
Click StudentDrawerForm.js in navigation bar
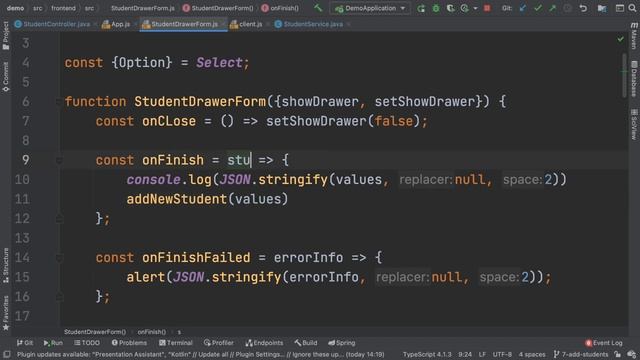[142, 8]
